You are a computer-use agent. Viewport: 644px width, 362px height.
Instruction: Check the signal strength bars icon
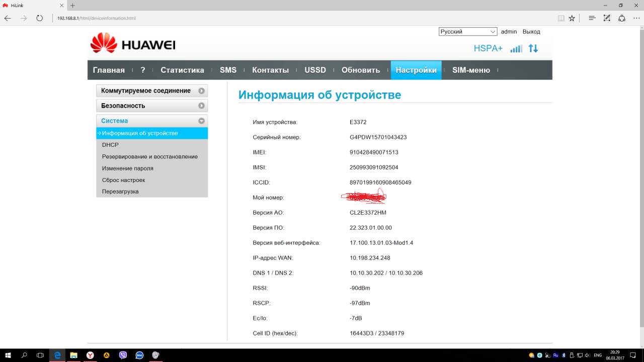(516, 49)
